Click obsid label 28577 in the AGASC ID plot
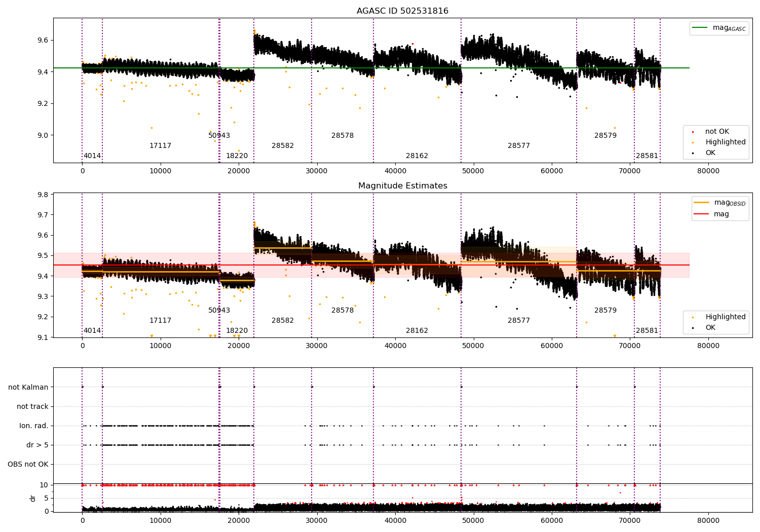This screenshot has width=760, height=532. pyautogui.click(x=519, y=146)
